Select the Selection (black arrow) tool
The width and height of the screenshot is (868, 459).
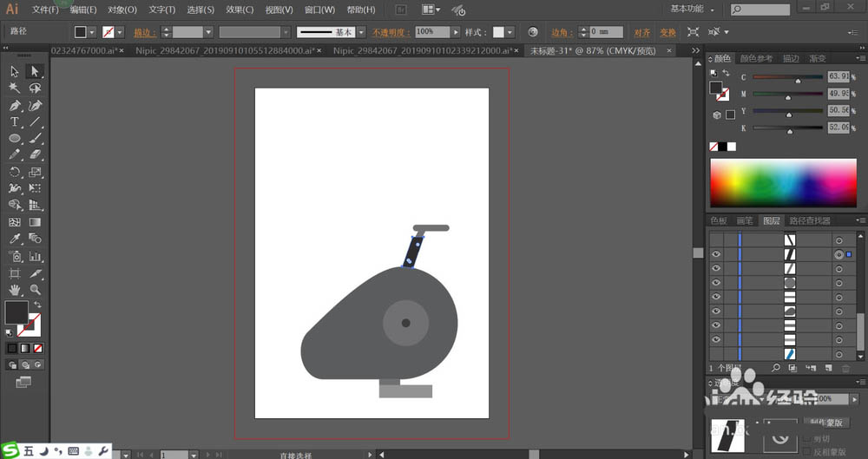(15, 71)
